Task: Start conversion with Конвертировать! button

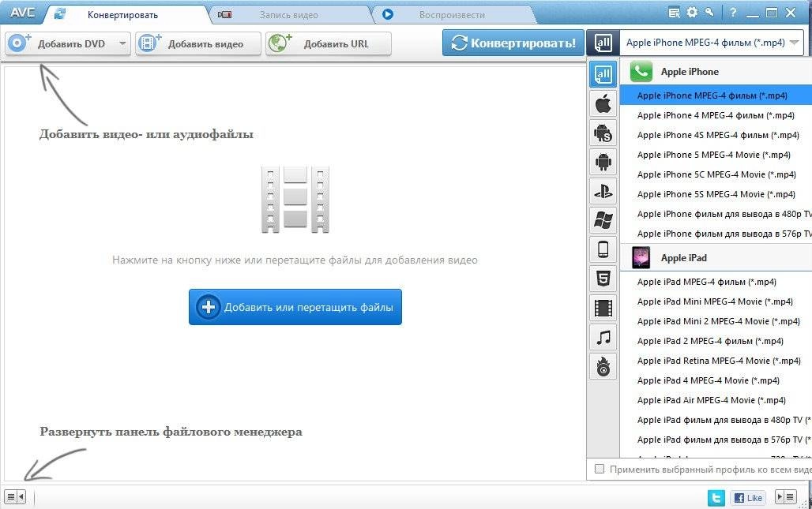Action: coord(513,43)
